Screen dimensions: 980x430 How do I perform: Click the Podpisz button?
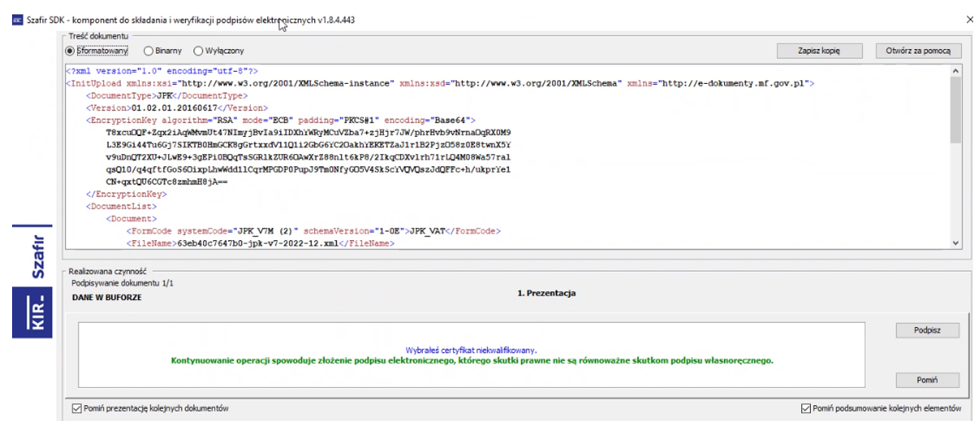point(926,330)
